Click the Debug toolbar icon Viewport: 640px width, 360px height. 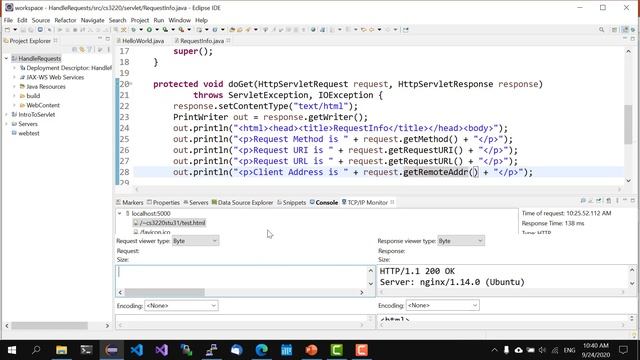[133, 30]
